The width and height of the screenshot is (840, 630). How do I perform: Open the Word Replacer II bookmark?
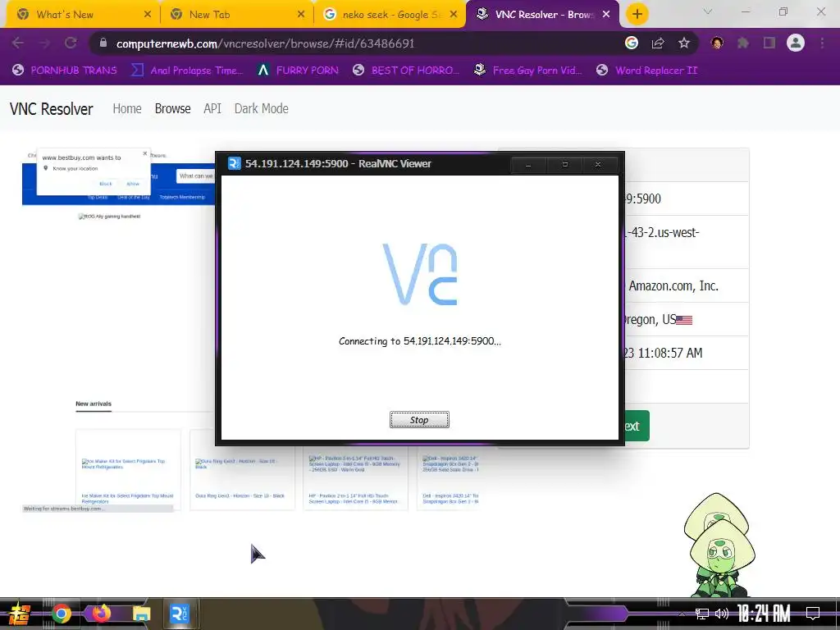pos(646,71)
